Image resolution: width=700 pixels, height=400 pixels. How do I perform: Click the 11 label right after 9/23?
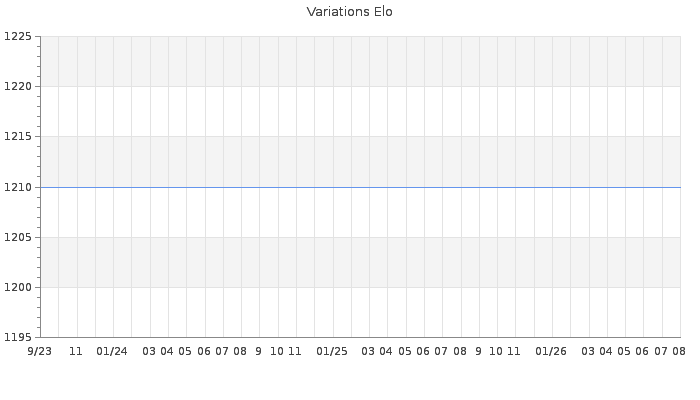pos(76,352)
